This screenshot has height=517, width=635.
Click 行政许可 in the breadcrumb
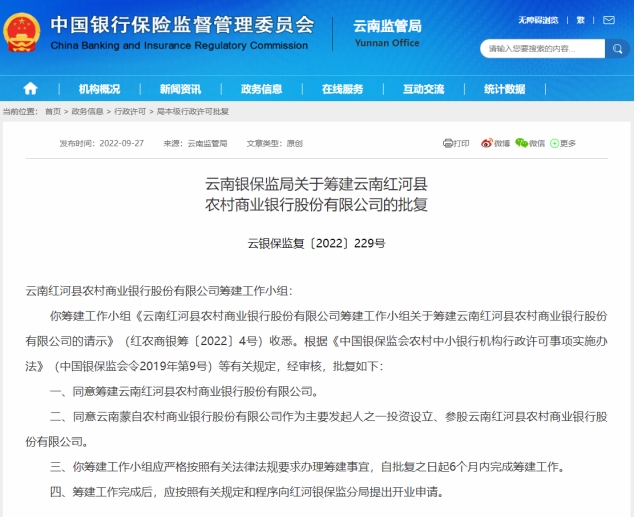(x=130, y=111)
